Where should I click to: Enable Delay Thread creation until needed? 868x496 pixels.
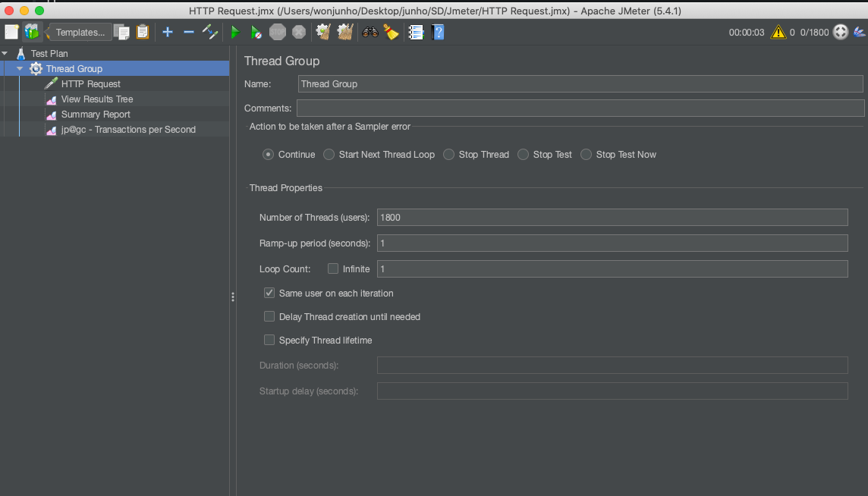[x=269, y=317]
